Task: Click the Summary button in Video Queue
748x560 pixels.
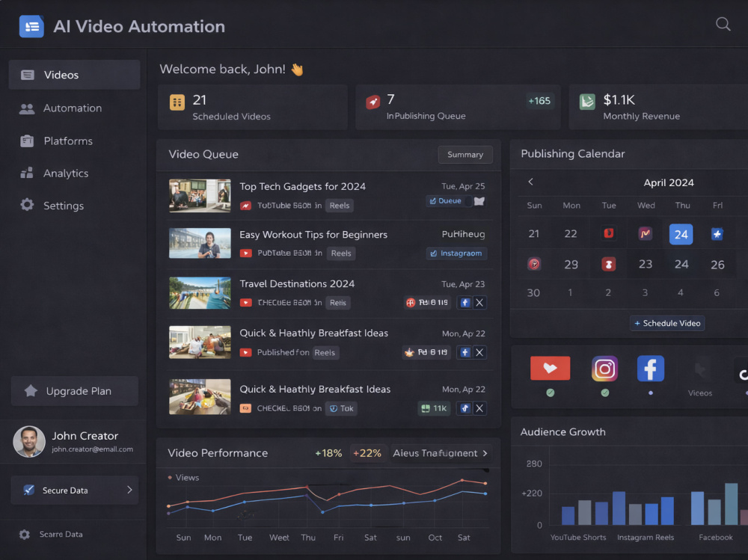Action: [465, 155]
